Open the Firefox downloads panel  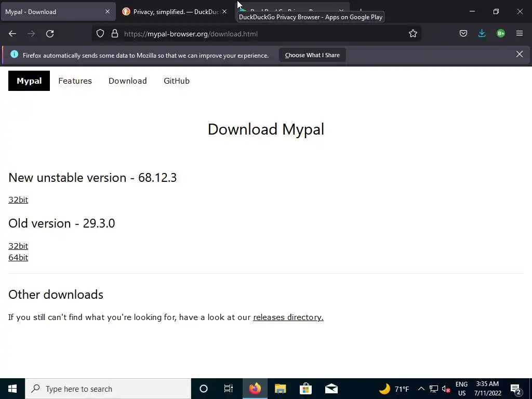(482, 34)
